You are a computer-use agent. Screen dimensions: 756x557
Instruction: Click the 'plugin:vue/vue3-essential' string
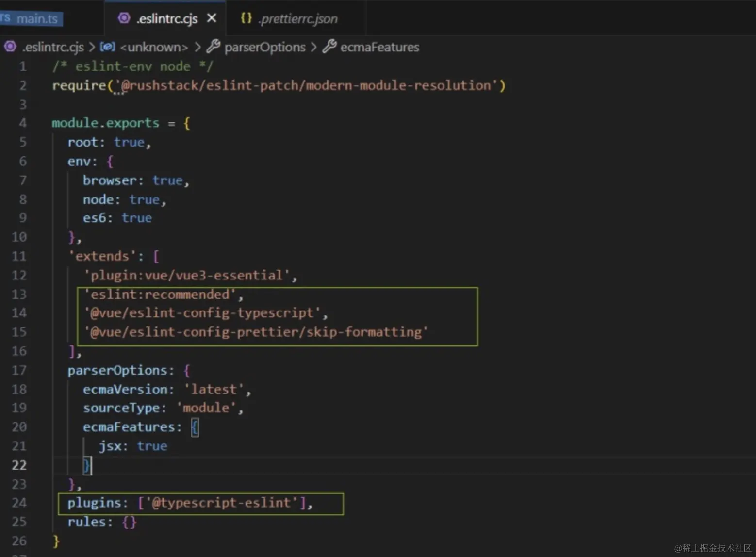point(187,276)
